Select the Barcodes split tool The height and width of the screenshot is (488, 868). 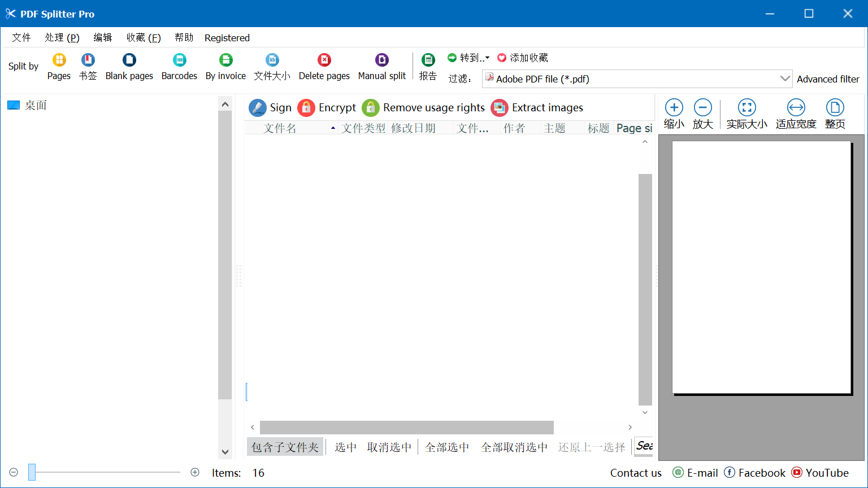[x=179, y=67]
